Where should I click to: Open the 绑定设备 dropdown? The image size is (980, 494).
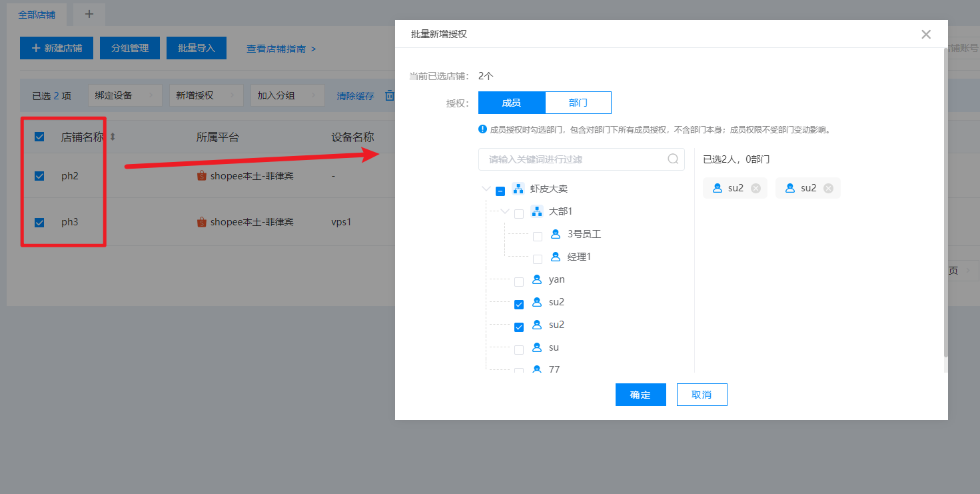click(x=125, y=95)
